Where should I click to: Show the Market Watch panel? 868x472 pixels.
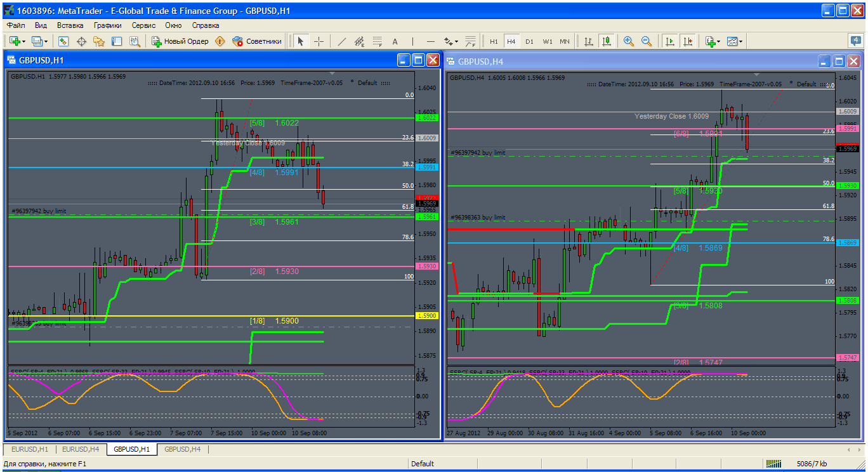(63, 41)
